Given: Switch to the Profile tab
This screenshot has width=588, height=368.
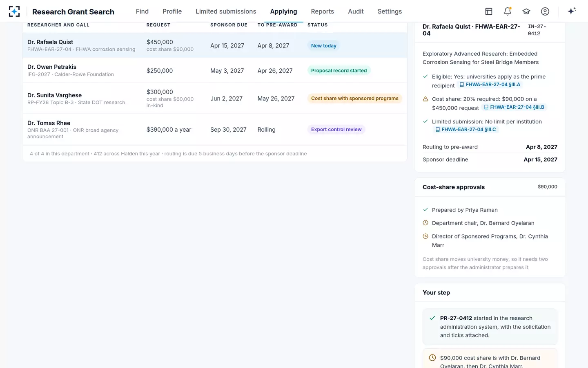Looking at the screenshot, I should (172, 11).
